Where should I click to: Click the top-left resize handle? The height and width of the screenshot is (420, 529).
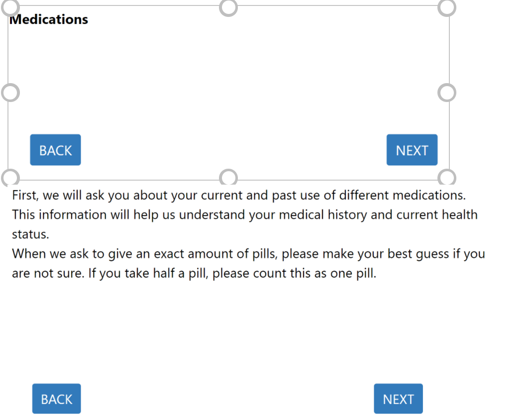tap(10, 7)
